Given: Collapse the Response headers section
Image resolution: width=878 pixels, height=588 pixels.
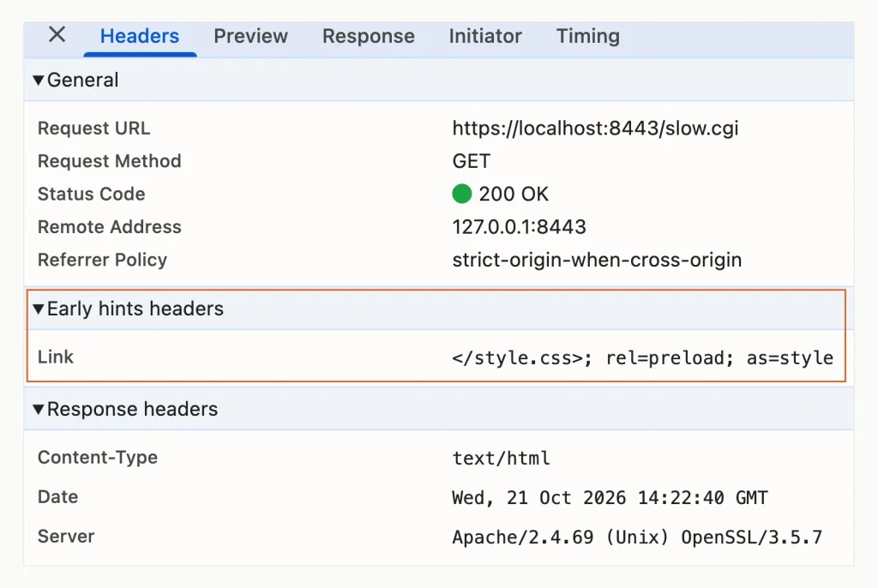Looking at the screenshot, I should (x=38, y=409).
